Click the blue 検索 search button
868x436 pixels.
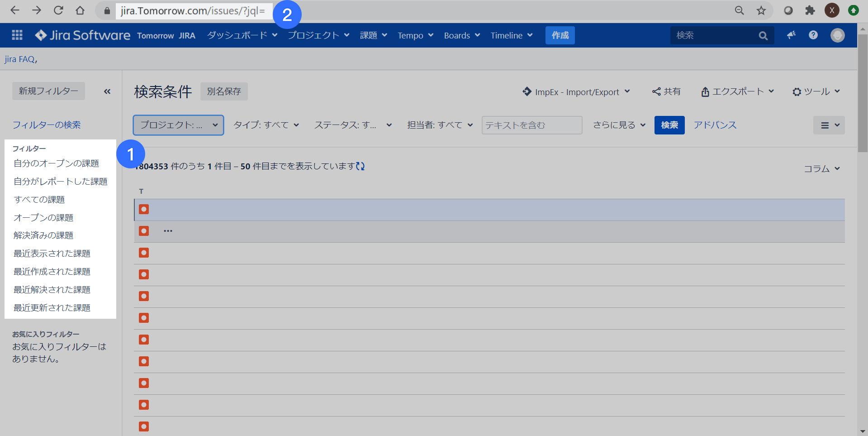669,125
